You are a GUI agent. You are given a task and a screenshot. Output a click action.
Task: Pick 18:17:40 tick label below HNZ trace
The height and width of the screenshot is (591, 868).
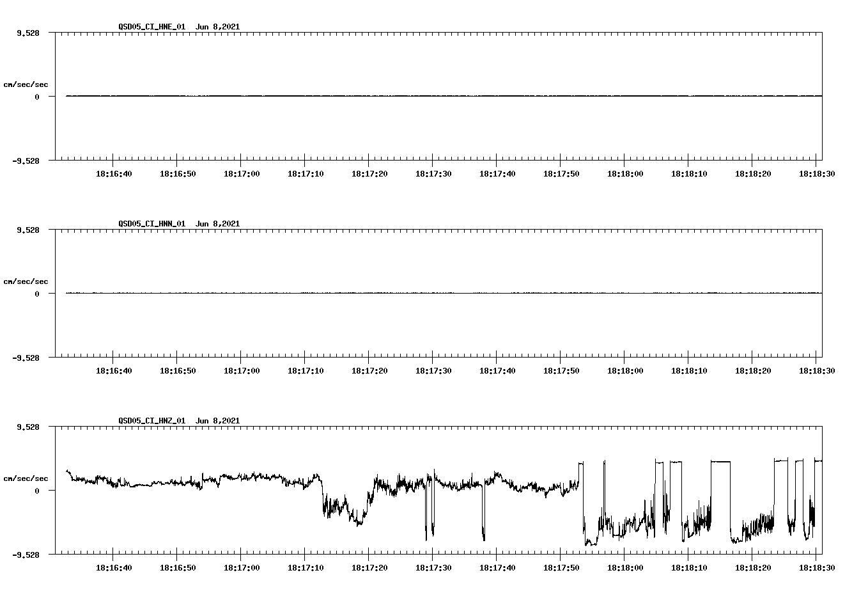[x=497, y=568]
